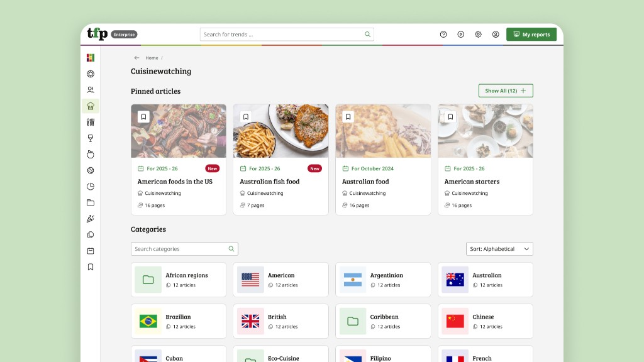Open the African regions category
644x362 pixels.
pos(179,280)
